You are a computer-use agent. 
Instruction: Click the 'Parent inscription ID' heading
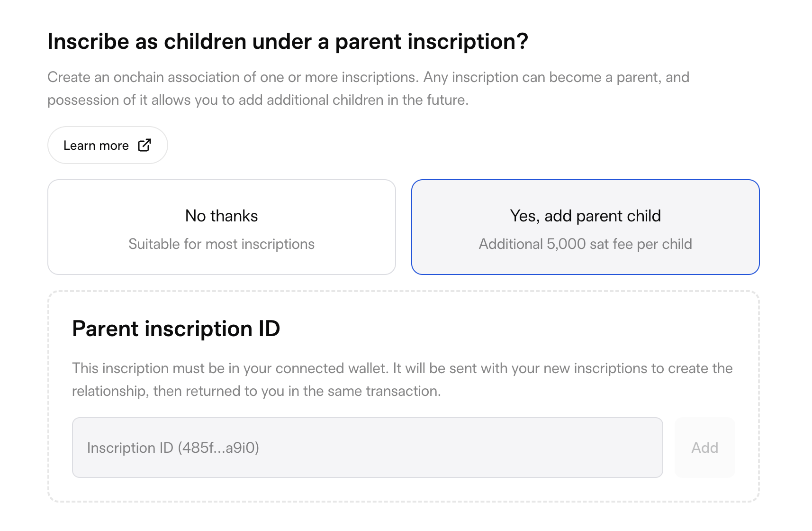(176, 329)
